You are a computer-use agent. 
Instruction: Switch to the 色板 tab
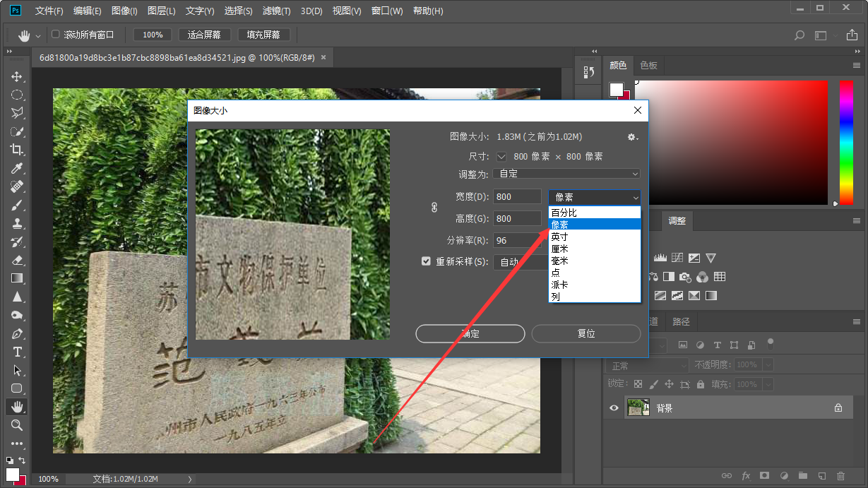tap(648, 65)
